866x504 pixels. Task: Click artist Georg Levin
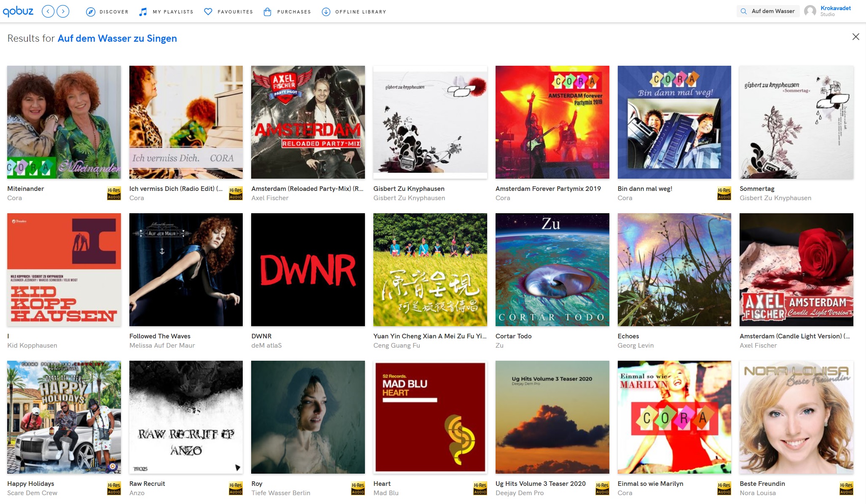[635, 346]
